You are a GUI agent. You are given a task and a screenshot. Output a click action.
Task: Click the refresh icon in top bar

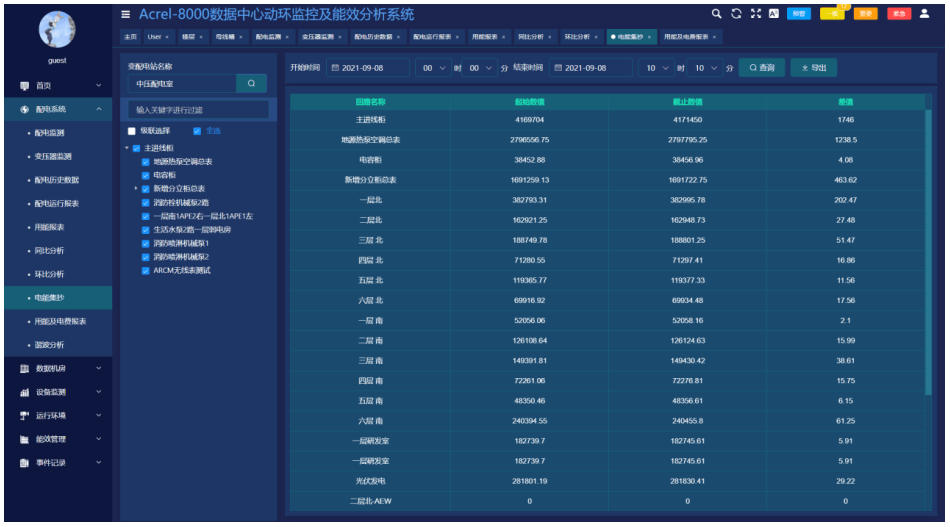[737, 14]
